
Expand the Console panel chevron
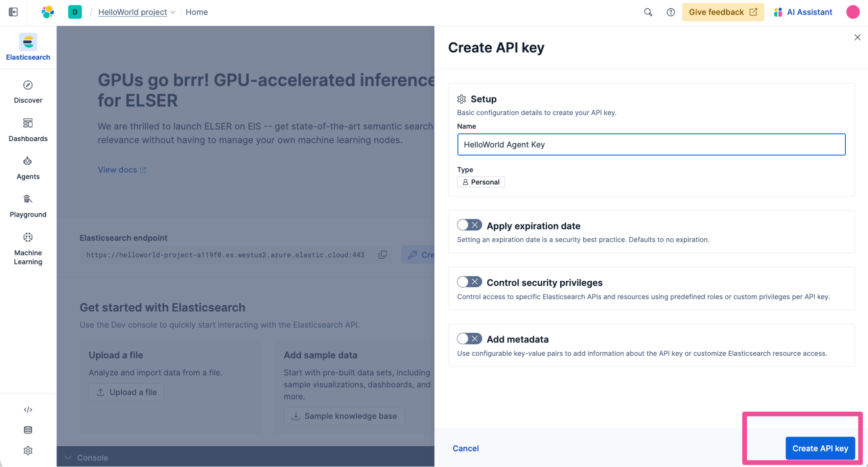click(68, 457)
